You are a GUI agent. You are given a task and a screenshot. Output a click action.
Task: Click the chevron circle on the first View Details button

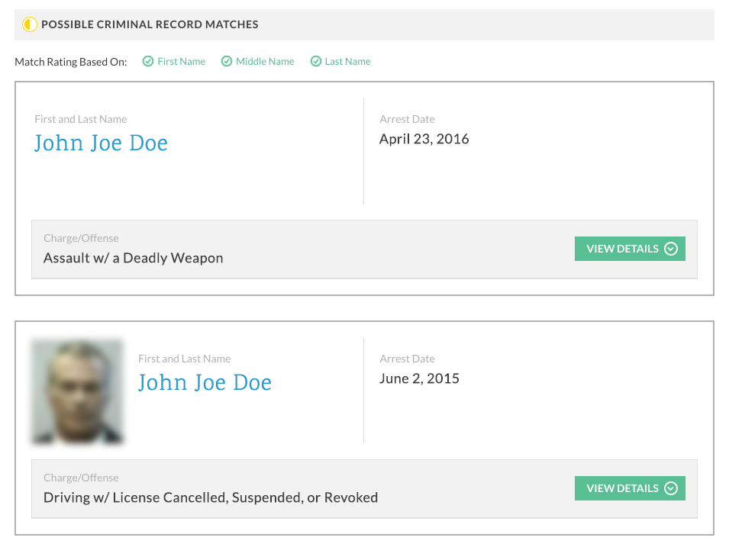671,249
